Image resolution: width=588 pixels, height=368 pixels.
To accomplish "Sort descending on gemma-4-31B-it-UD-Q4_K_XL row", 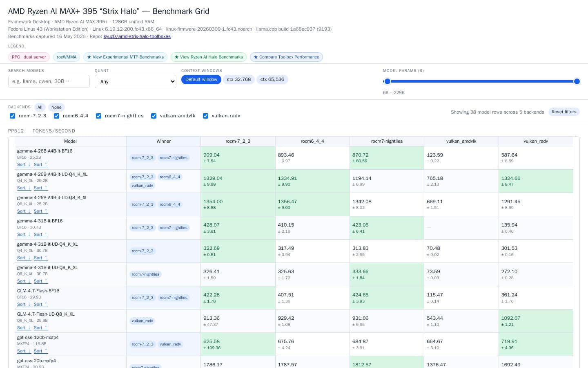I will [24, 258].
